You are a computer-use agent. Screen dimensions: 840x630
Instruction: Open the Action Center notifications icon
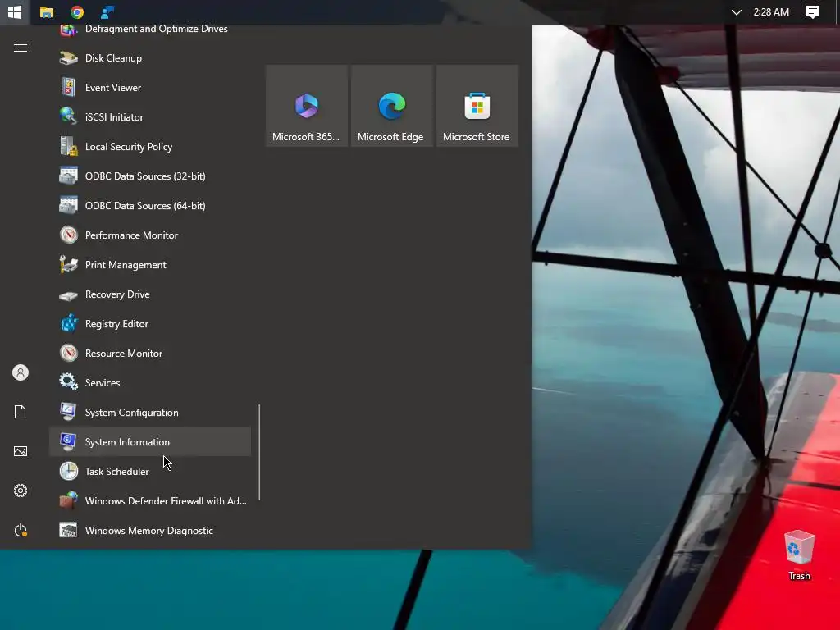click(x=813, y=11)
